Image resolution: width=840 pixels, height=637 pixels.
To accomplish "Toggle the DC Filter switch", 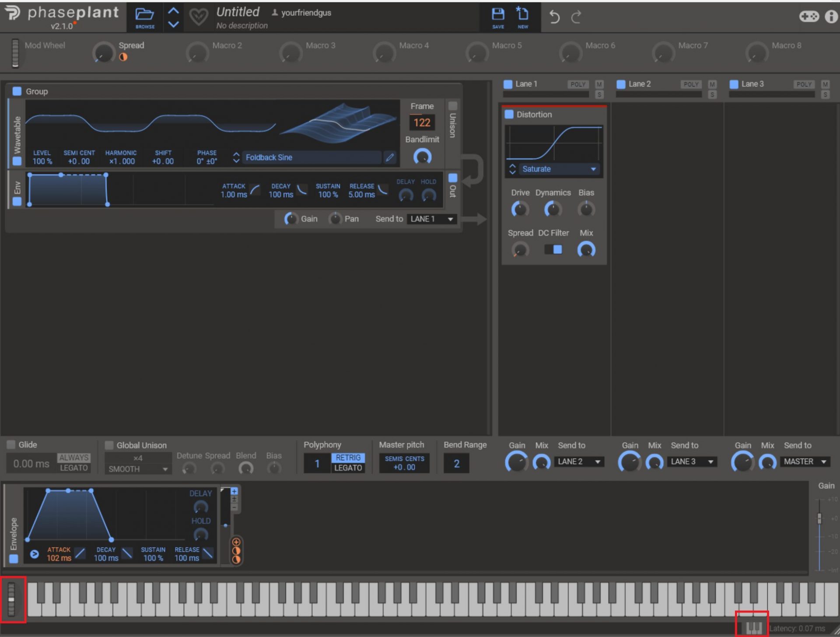I will pyautogui.click(x=553, y=249).
